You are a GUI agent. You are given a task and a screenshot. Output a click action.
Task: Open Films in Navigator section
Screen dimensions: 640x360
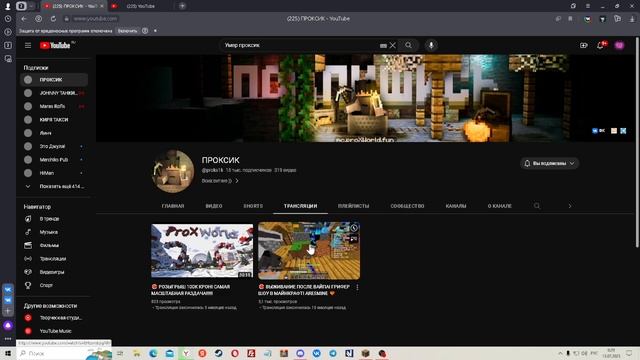pos(54,245)
